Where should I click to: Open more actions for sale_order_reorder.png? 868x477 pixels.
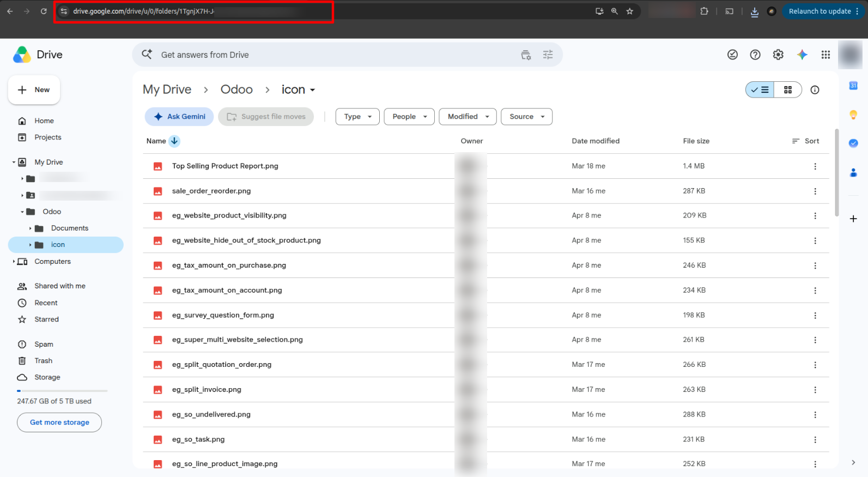815,191
